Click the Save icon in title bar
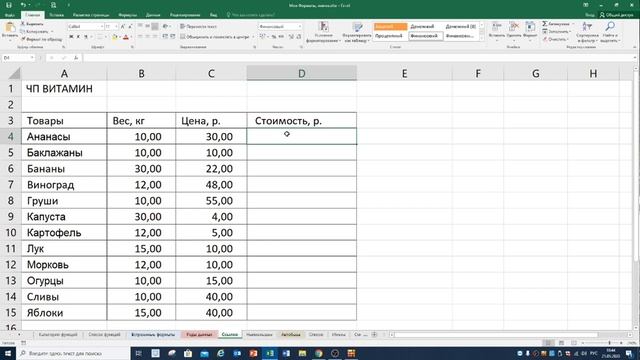The image size is (640, 360). (9, 5)
